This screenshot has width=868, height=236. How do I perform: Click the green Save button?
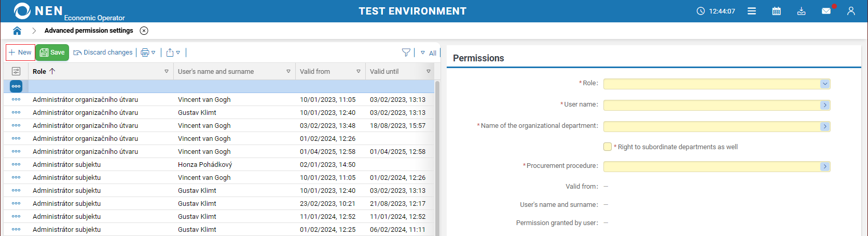click(52, 53)
